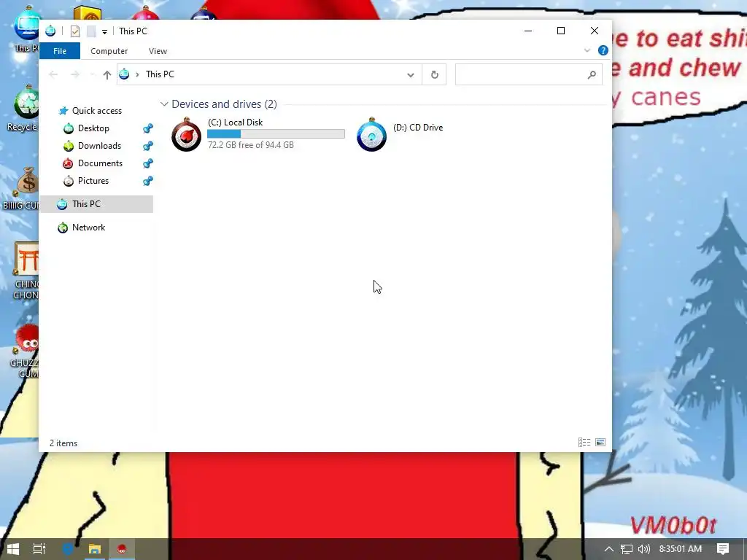The width and height of the screenshot is (747, 560).
Task: Select Quick access in navigation pane
Action: pyautogui.click(x=97, y=111)
